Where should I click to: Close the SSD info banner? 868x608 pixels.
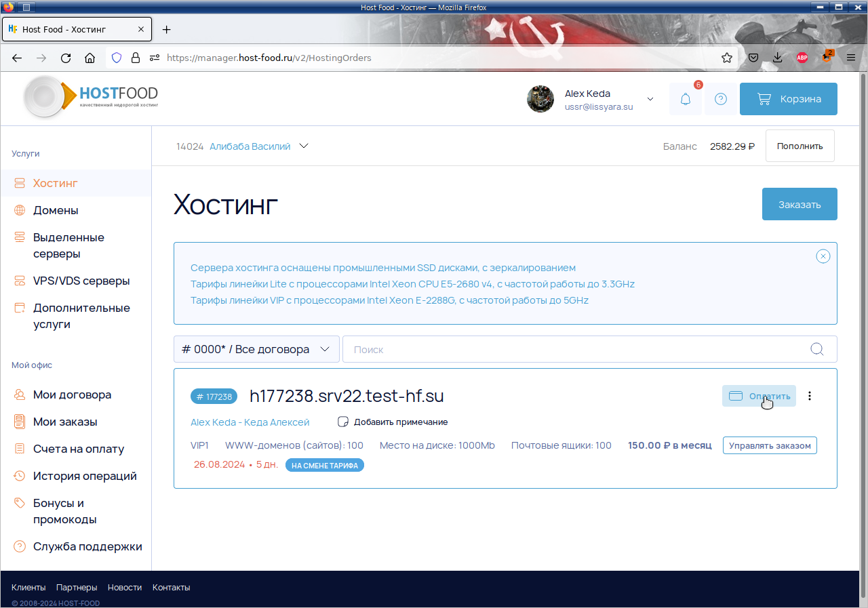pos(823,256)
